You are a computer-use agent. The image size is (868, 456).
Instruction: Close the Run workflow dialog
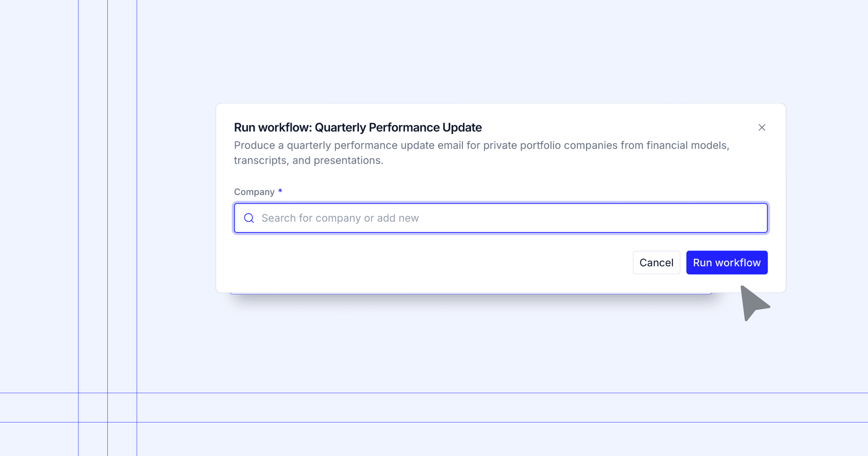click(x=762, y=127)
